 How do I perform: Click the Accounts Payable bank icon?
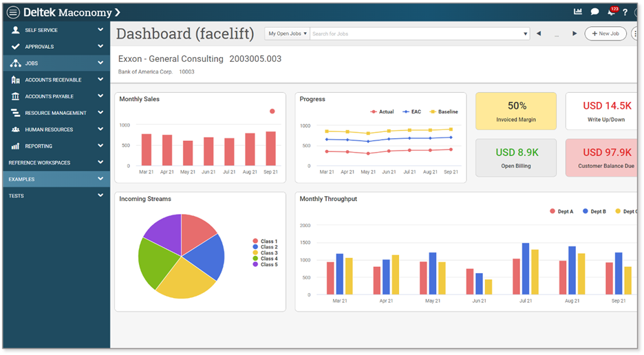tap(16, 96)
